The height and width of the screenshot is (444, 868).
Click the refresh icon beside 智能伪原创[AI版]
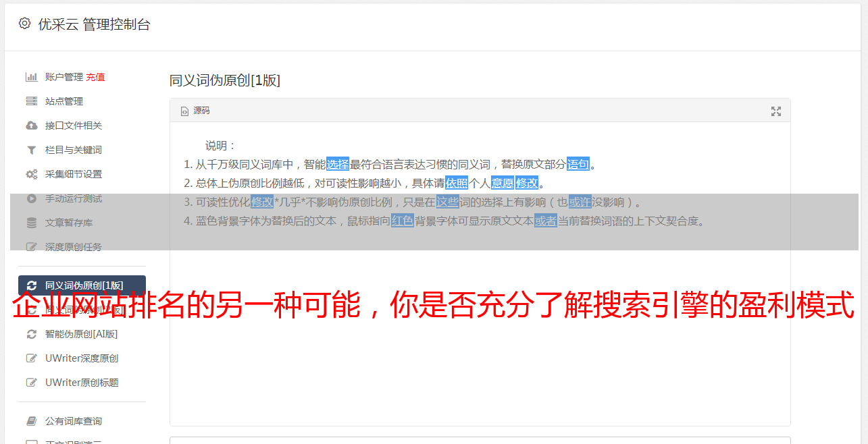(31, 334)
